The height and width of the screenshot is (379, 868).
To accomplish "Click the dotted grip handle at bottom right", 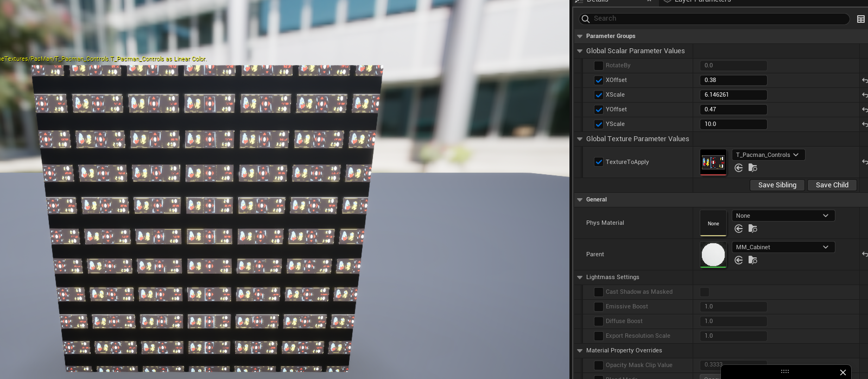I will (x=785, y=371).
